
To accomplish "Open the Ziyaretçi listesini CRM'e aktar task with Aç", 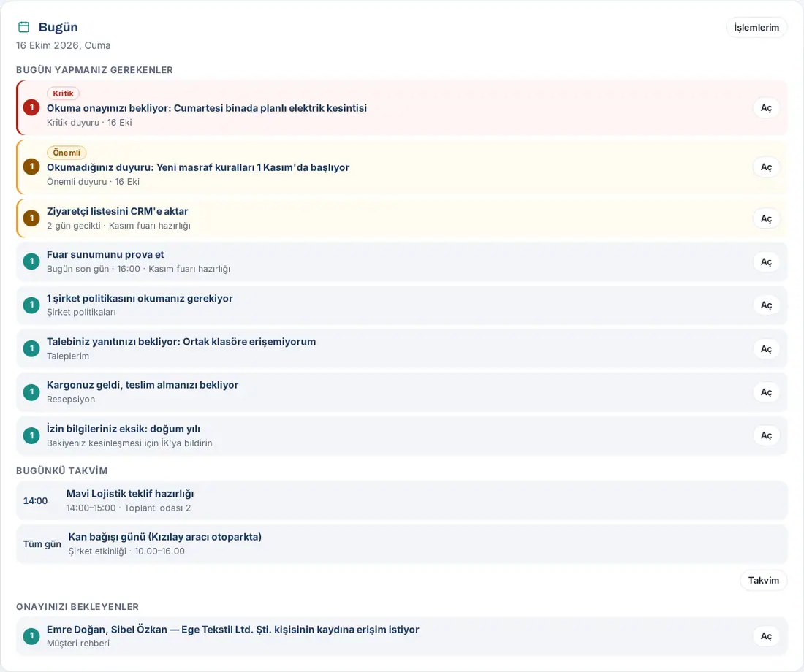I will tap(766, 218).
